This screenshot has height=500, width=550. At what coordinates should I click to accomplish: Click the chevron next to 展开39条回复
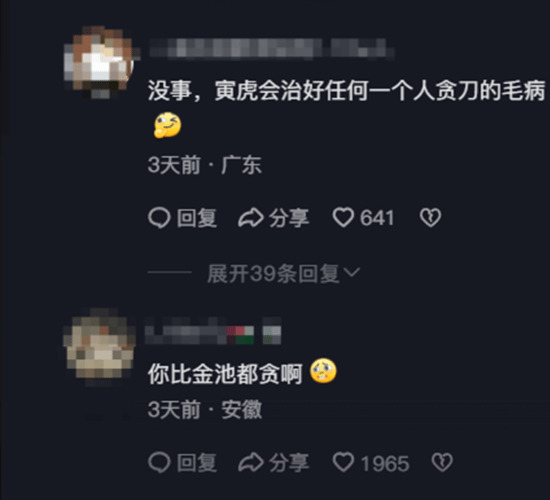(352, 272)
